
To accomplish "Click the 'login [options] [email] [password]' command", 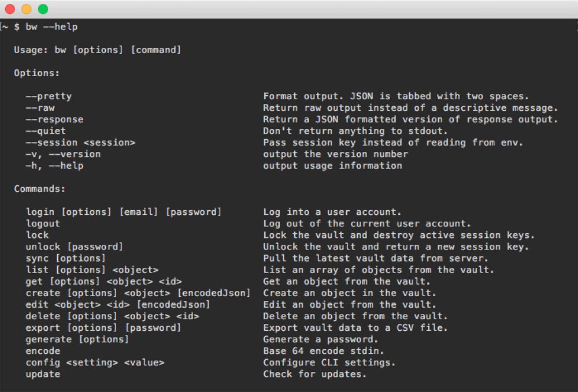I will pyautogui.click(x=123, y=212).
